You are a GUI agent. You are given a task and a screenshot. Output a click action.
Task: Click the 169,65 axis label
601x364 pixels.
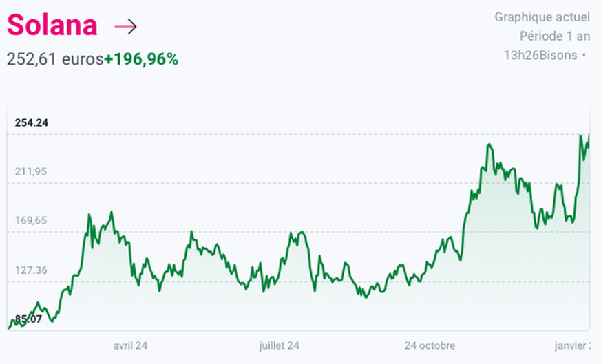[x=31, y=221]
